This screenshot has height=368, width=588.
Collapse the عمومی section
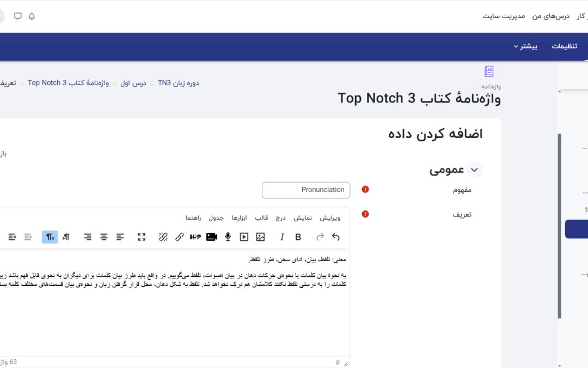coord(474,170)
